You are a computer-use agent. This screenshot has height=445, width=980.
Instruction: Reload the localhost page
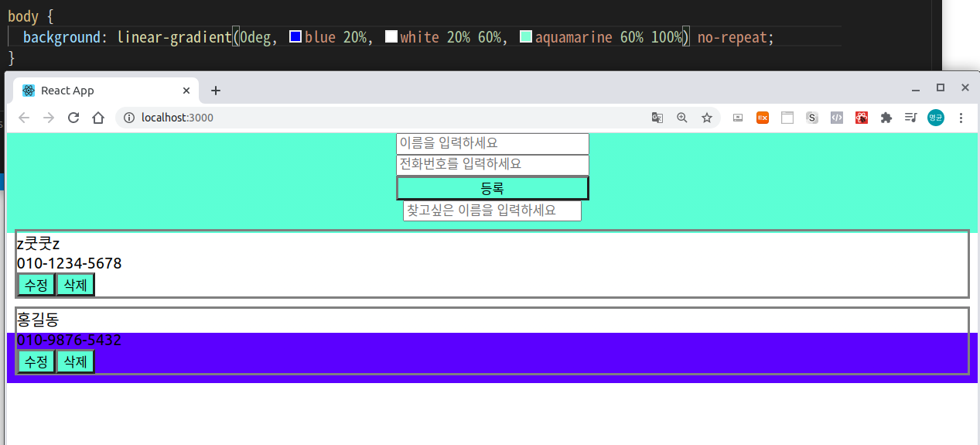pyautogui.click(x=73, y=118)
